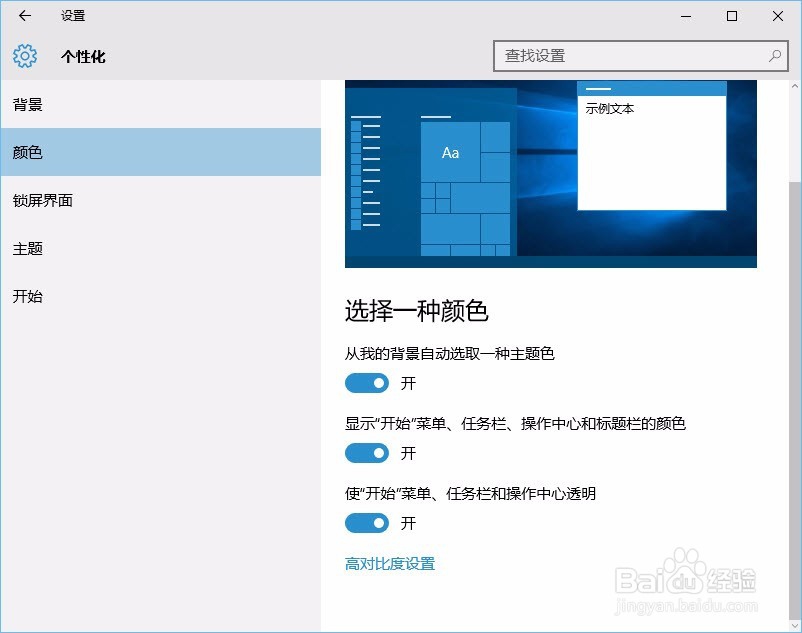Close the settings window
The width and height of the screenshot is (802, 633).
(778, 16)
